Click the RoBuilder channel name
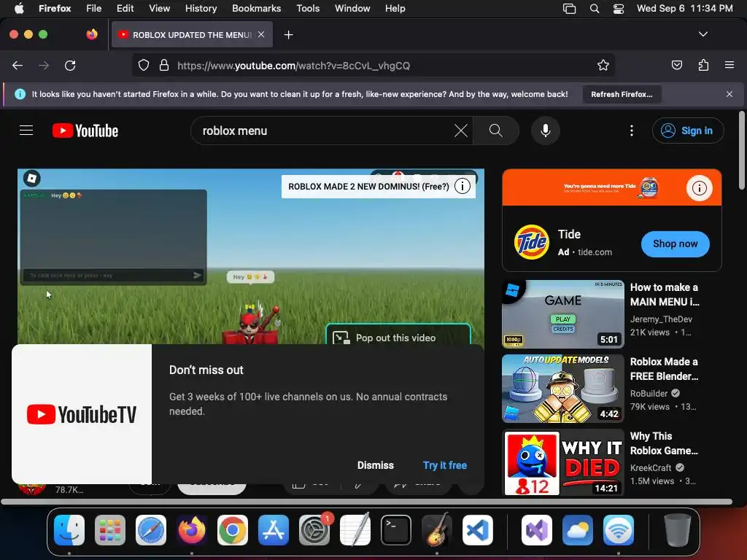Viewport: 747px width, 560px height. pyautogui.click(x=649, y=393)
